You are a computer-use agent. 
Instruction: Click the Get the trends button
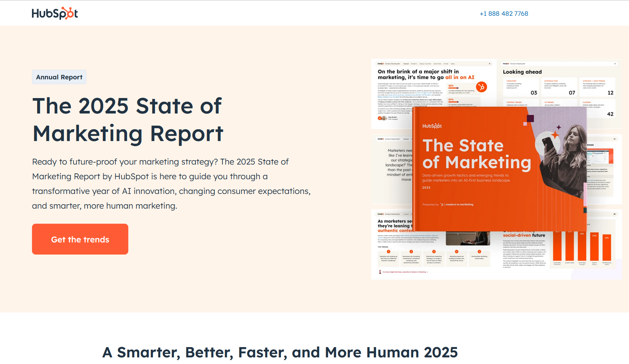pos(80,239)
